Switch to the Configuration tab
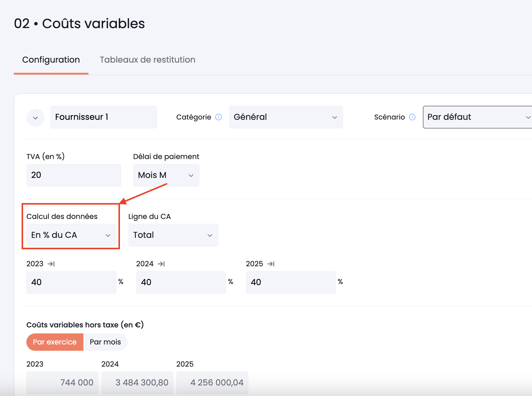The height and width of the screenshot is (396, 532). point(51,60)
